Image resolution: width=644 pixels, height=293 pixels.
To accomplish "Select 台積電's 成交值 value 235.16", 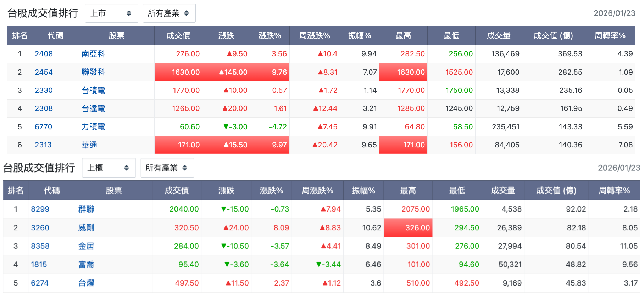I will [571, 90].
